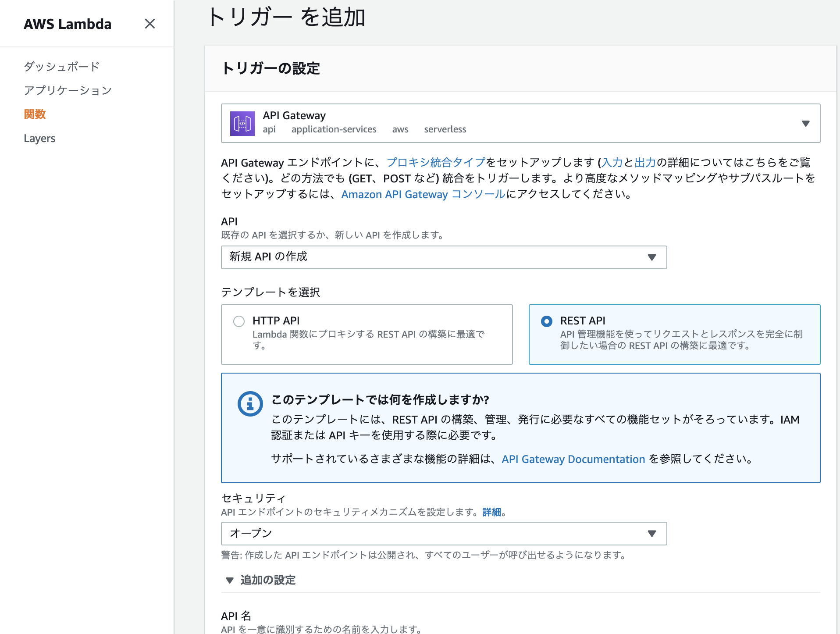Open the trigger source dropdown arrow
The height and width of the screenshot is (634, 840).
click(x=805, y=124)
